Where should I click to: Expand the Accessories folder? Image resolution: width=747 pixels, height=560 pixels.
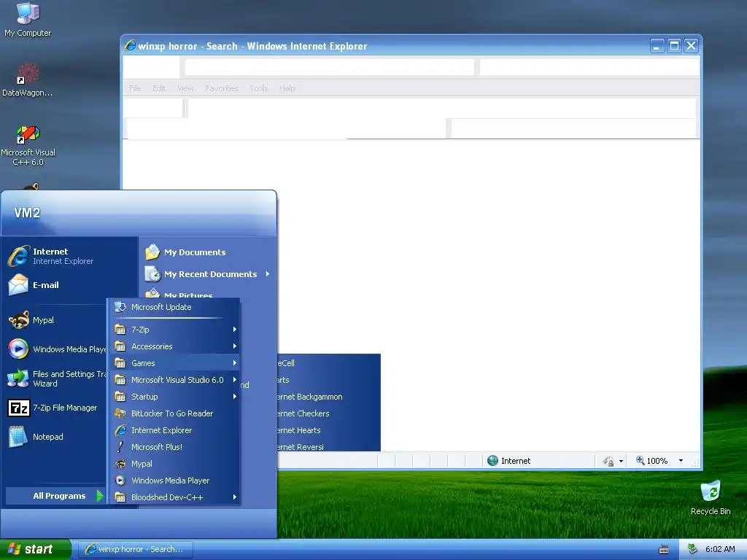click(174, 346)
